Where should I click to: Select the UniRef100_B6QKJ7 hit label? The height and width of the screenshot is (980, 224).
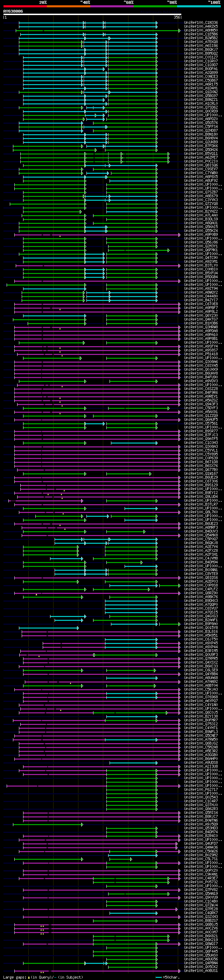(x=201, y=49)
